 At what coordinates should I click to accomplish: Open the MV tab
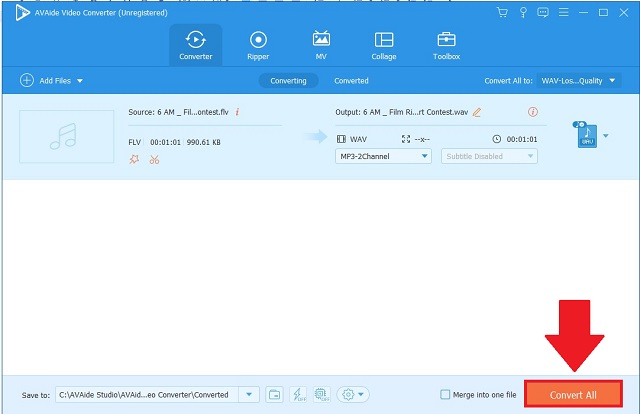tap(321, 45)
